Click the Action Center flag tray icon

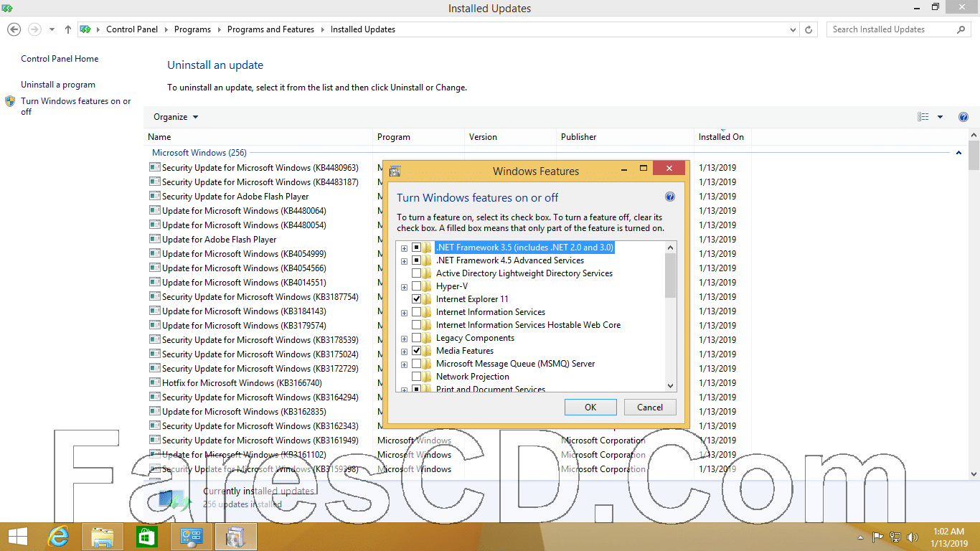click(x=877, y=537)
